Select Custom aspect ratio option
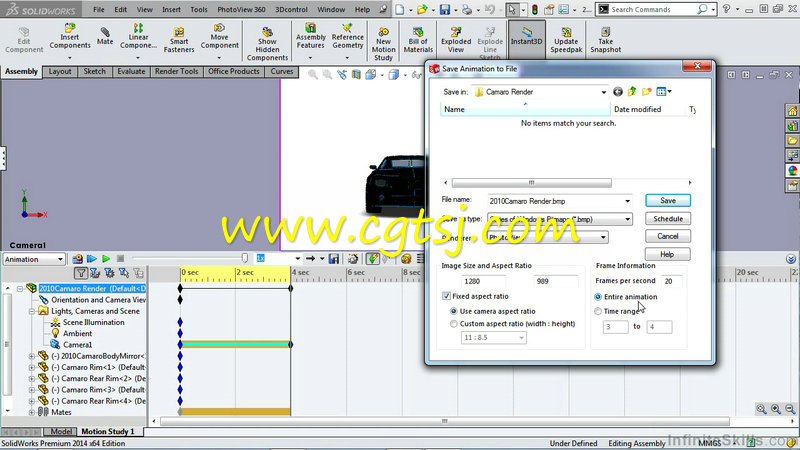The image size is (800, 450). coord(453,324)
